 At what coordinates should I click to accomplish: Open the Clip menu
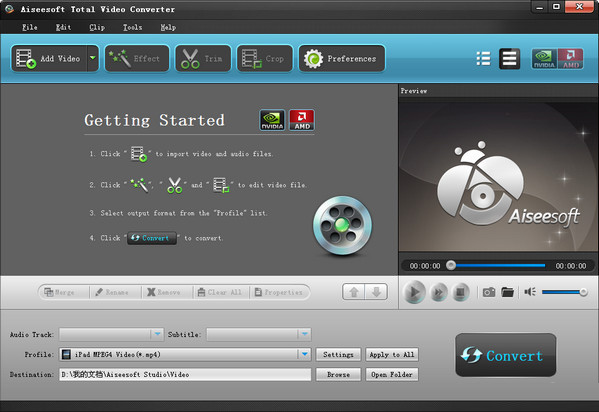coord(97,27)
